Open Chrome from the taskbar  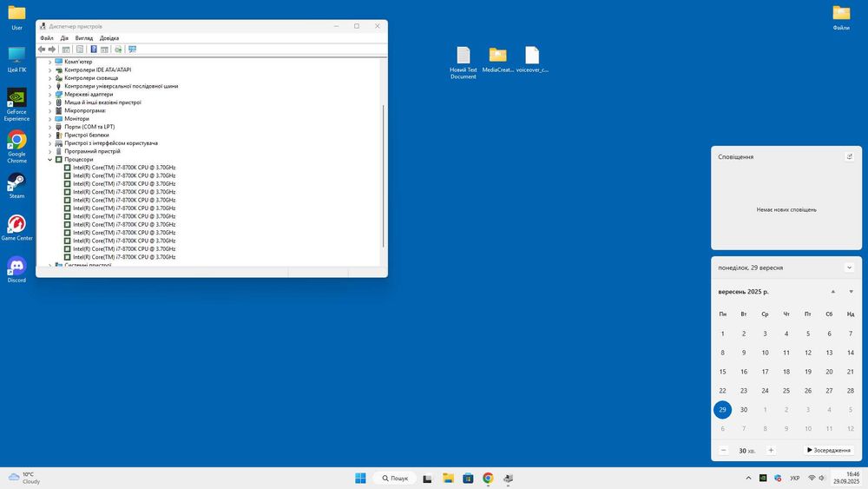(488, 478)
